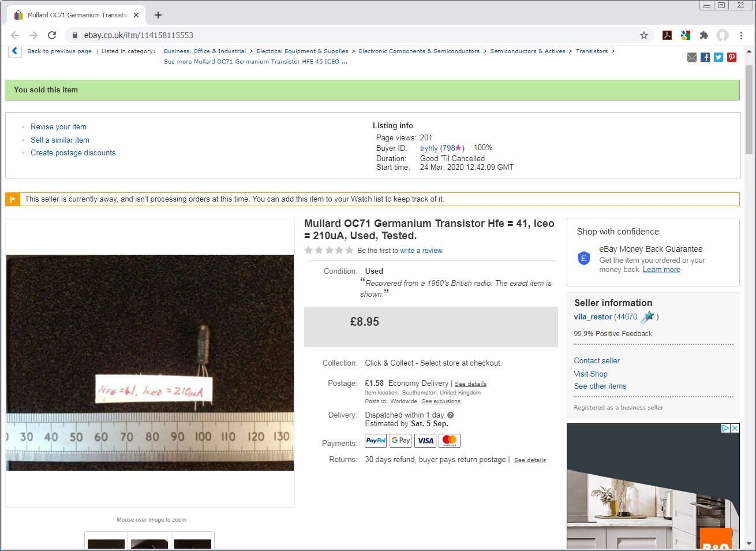This screenshot has width=756, height=551.
Task: Click the AdChoices icon on the advert
Action: pos(726,428)
